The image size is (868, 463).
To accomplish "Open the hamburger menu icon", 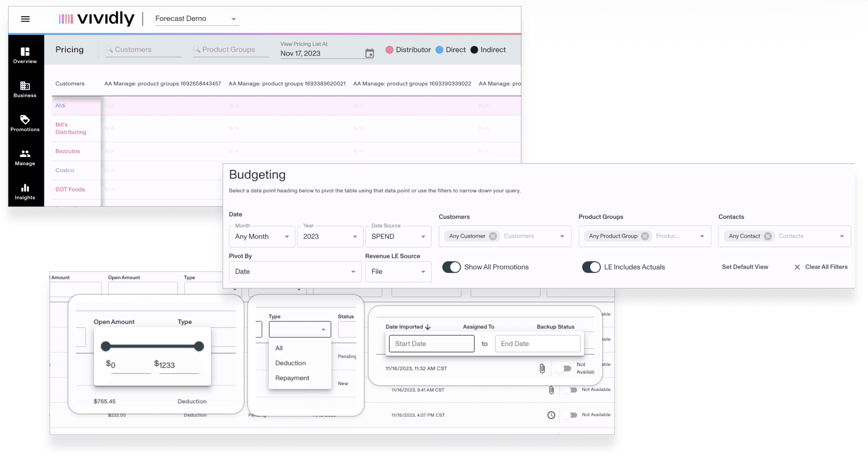I will click(25, 19).
